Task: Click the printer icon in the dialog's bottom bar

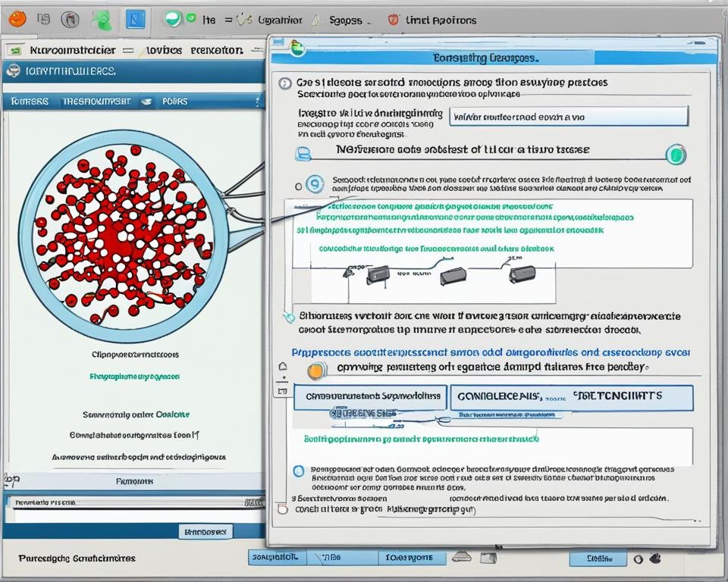Action: click(x=461, y=559)
